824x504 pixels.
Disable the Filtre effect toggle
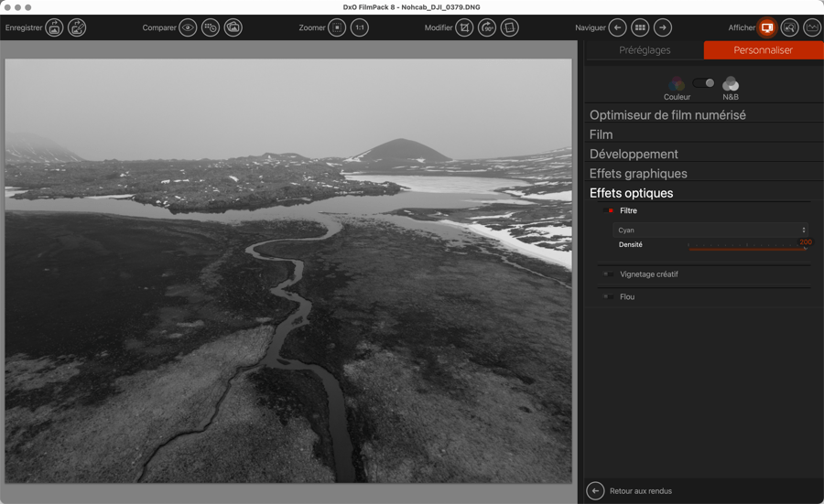click(609, 211)
